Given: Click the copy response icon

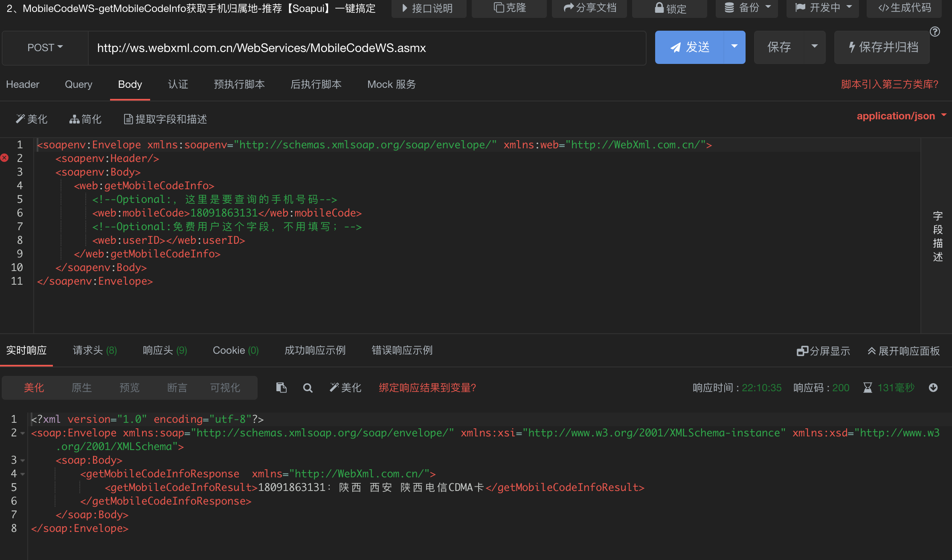Looking at the screenshot, I should click(x=281, y=387).
